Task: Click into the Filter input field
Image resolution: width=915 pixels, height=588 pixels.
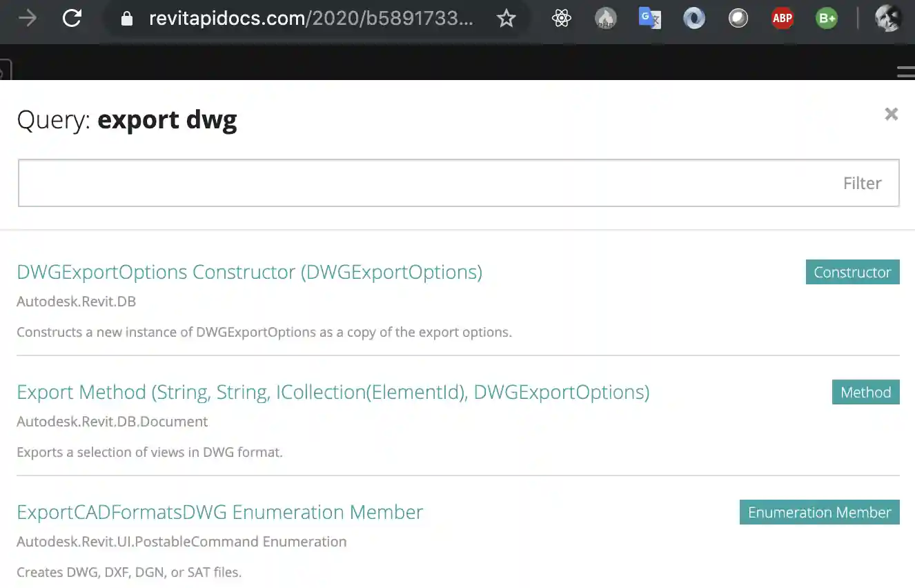Action: pyautogui.click(x=428, y=183)
